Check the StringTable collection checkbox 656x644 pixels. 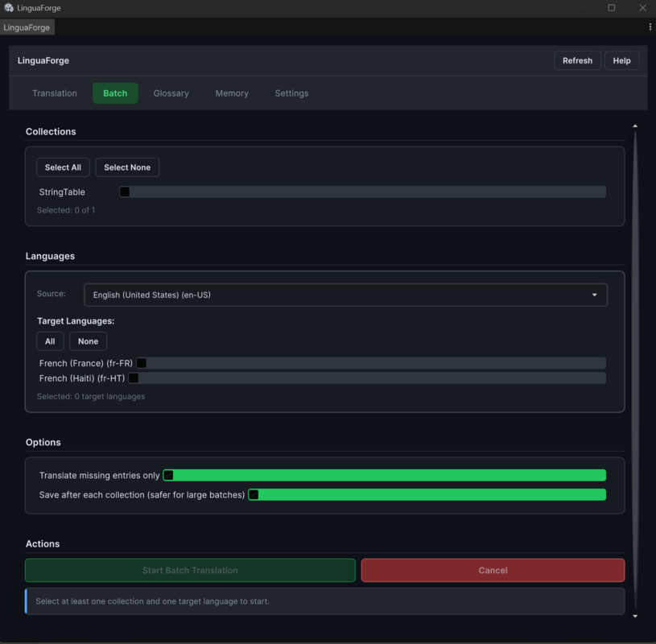(x=125, y=192)
